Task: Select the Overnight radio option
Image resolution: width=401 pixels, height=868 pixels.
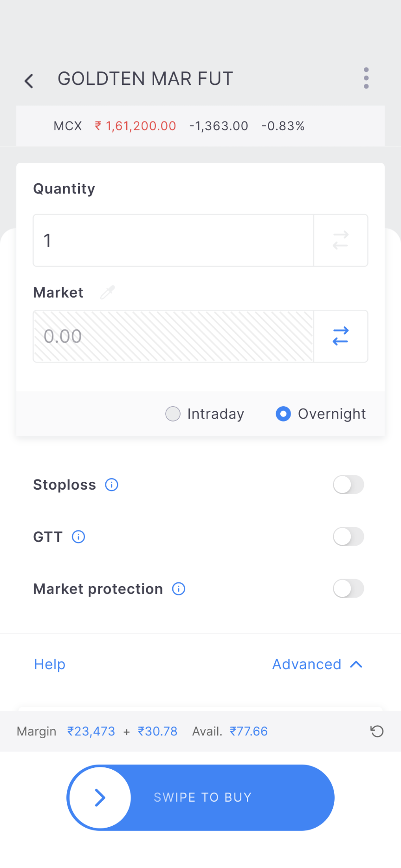Action: point(283,414)
